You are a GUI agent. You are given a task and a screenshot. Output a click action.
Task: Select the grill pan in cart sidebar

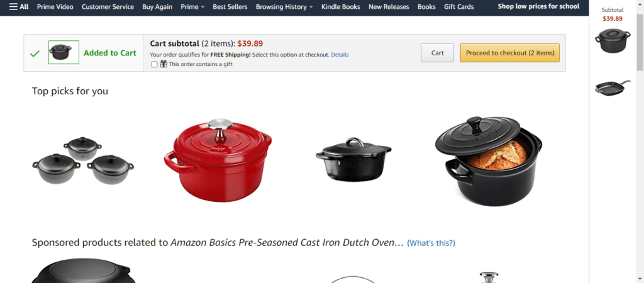(613, 88)
